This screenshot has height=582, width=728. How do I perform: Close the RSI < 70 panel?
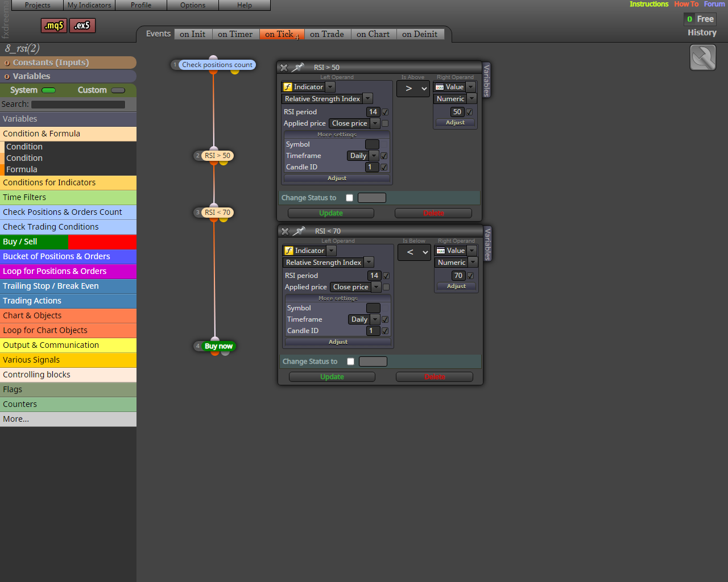click(x=285, y=231)
